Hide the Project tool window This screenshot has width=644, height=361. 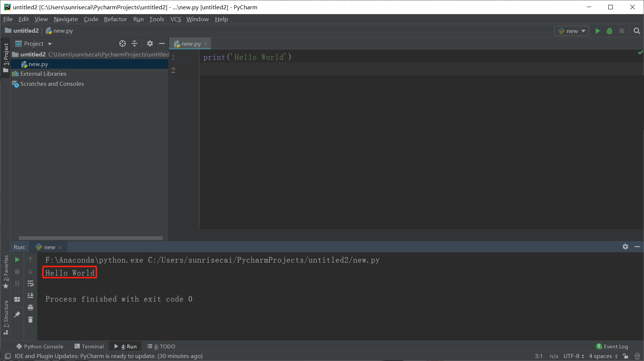pyautogui.click(x=162, y=43)
